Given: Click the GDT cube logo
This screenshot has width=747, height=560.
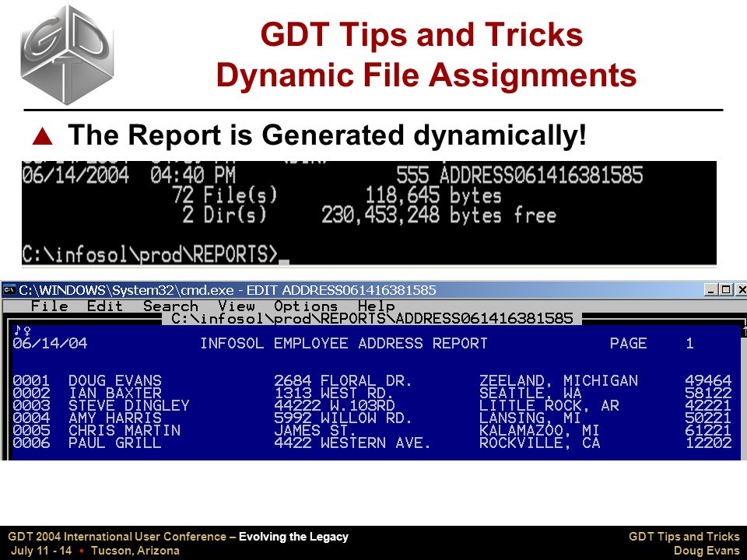Looking at the screenshot, I should point(67,54).
